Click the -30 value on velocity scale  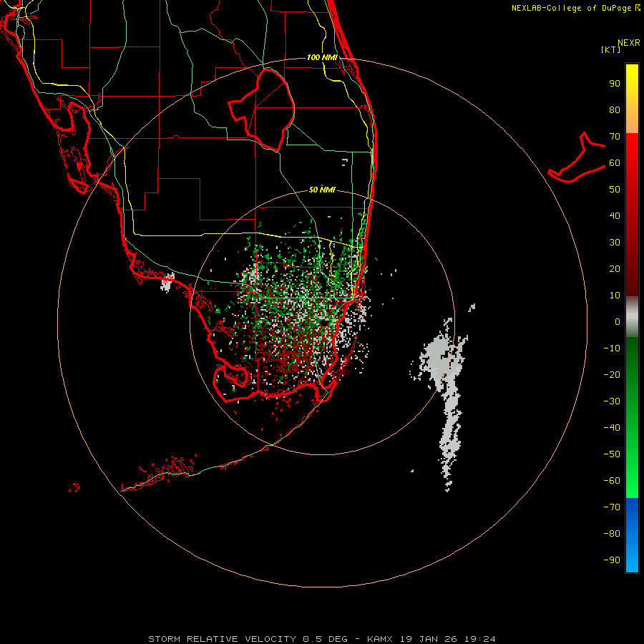tap(612, 401)
